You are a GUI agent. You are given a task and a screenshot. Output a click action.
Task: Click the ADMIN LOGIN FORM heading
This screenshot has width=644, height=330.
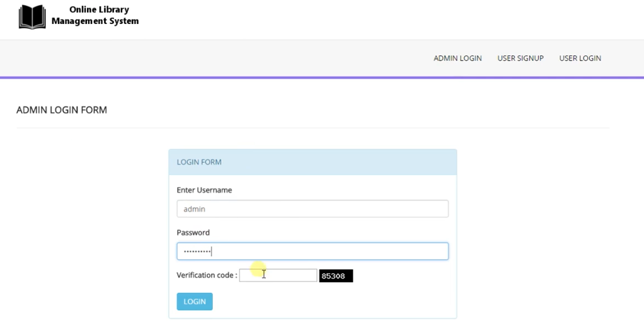point(62,110)
